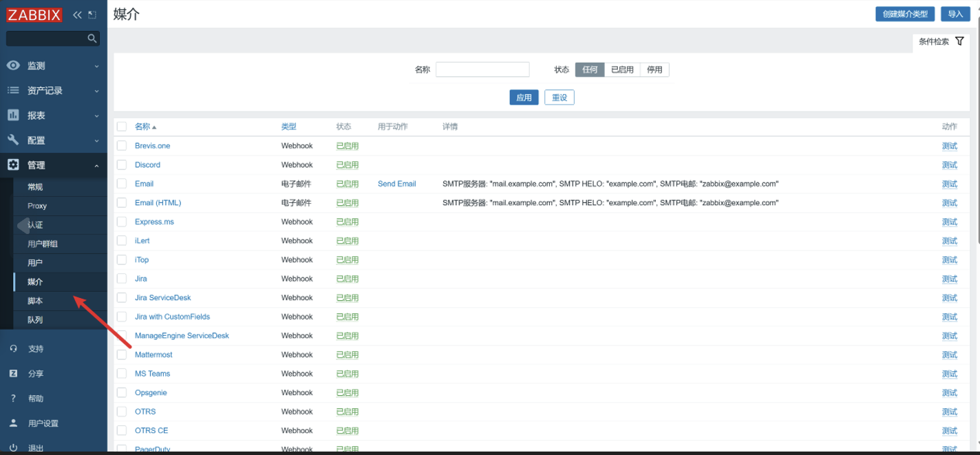
Task: Collapse sidebar using double chevron icon
Action: click(77, 14)
